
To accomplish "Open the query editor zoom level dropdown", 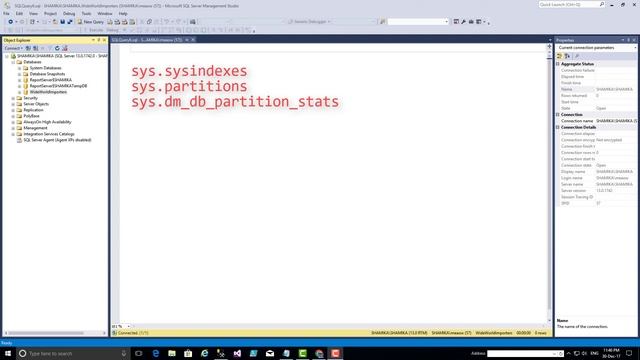I will click(129, 327).
